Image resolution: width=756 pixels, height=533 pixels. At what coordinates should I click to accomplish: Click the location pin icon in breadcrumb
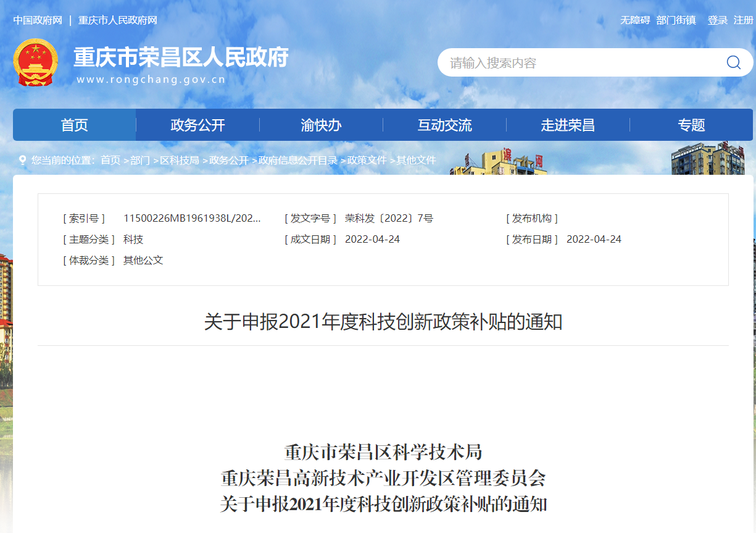click(23, 161)
